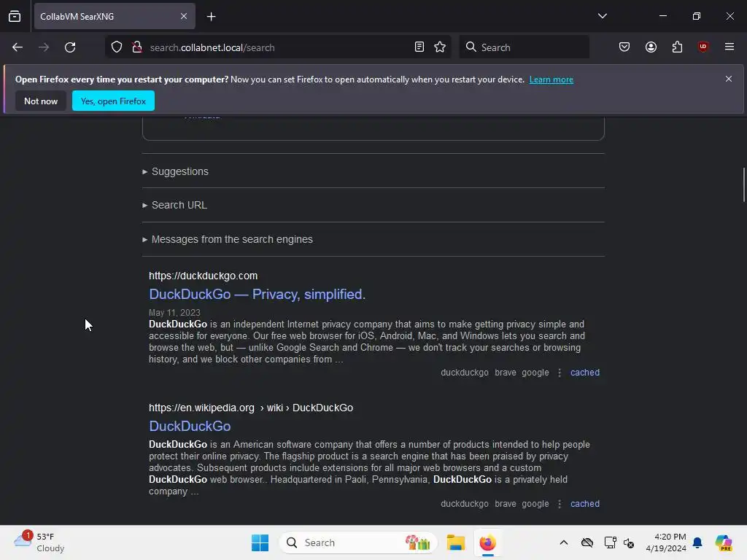Click the page vertical scrollbar thumb
The height and width of the screenshot is (560, 747).
[743, 184]
